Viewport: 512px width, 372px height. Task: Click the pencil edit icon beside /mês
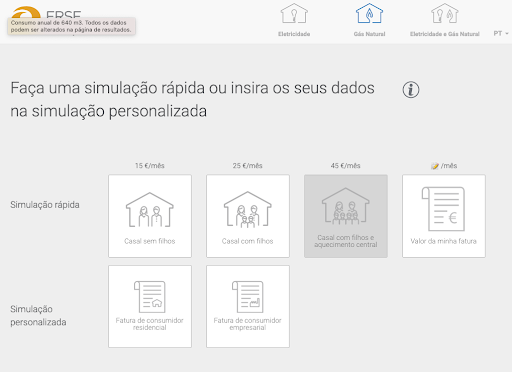click(x=435, y=166)
